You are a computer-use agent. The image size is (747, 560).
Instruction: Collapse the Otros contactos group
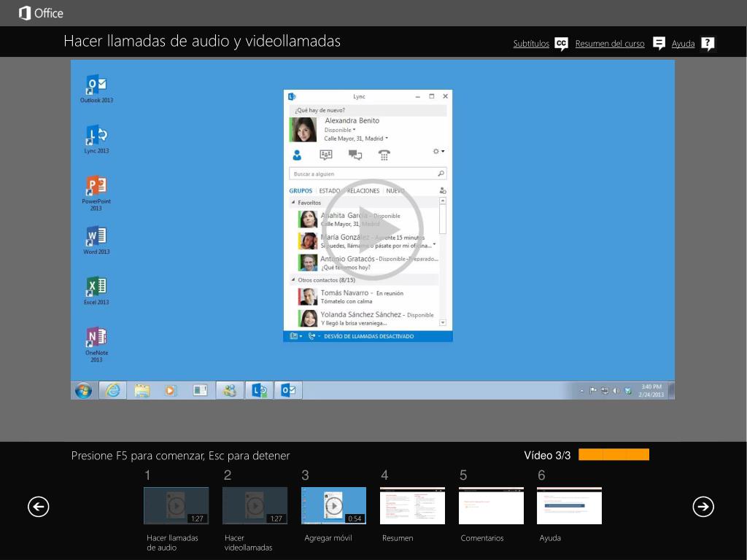tap(293, 280)
